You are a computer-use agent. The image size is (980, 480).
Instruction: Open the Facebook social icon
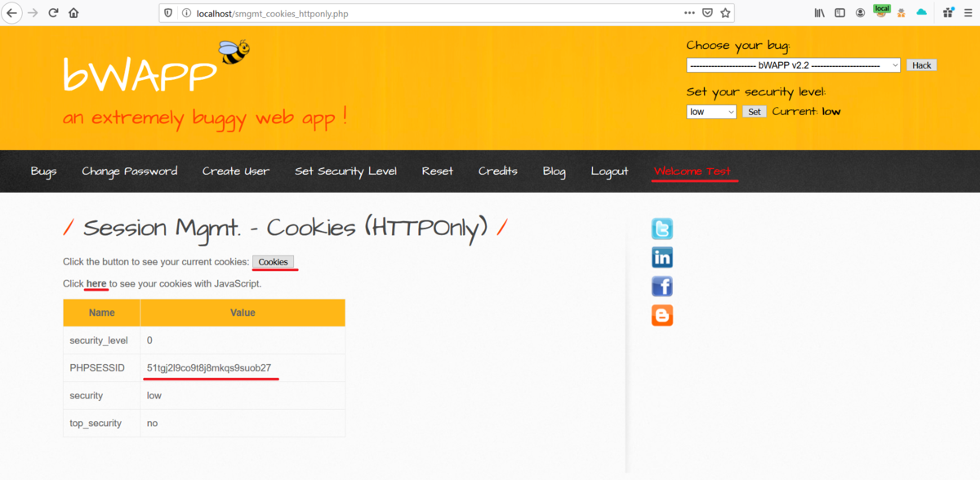(662, 287)
